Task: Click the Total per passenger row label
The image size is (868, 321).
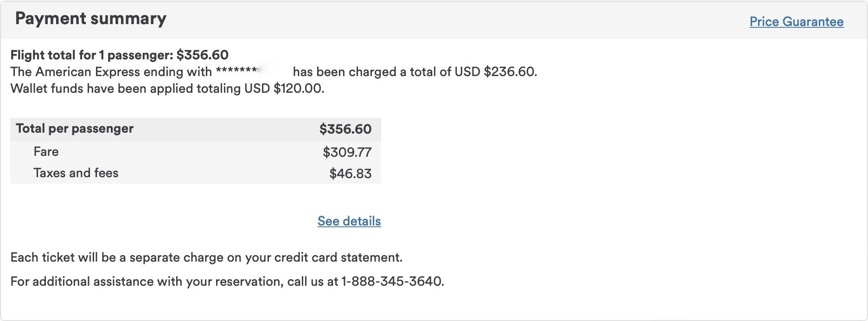Action: (x=75, y=128)
